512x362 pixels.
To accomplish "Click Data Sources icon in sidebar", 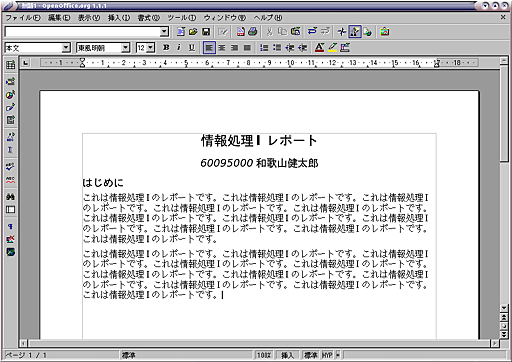I will click(x=10, y=209).
